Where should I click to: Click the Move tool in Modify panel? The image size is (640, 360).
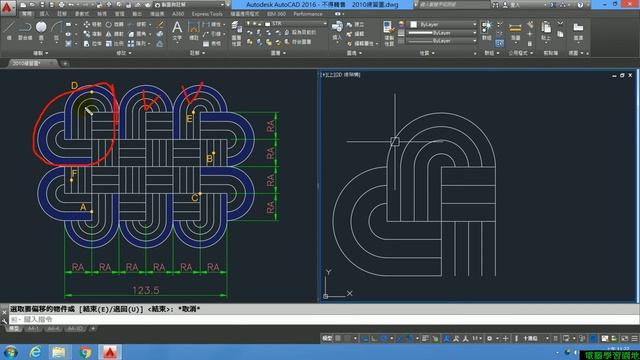(x=93, y=24)
